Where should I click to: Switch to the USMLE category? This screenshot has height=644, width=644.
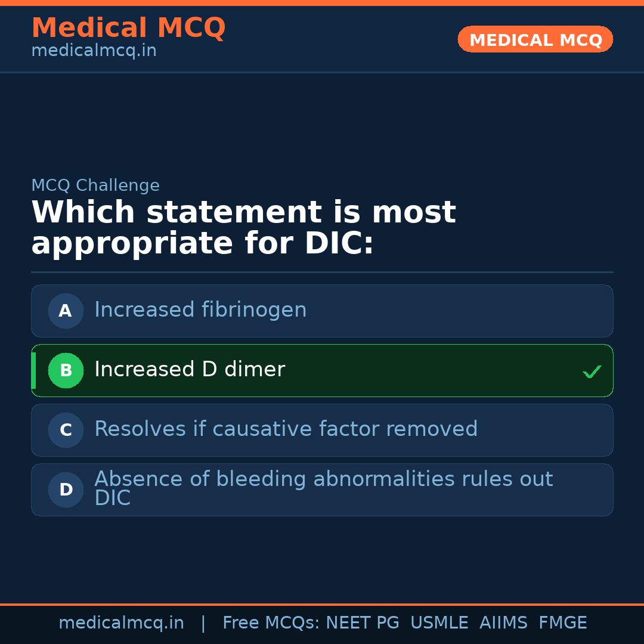pyautogui.click(x=439, y=623)
